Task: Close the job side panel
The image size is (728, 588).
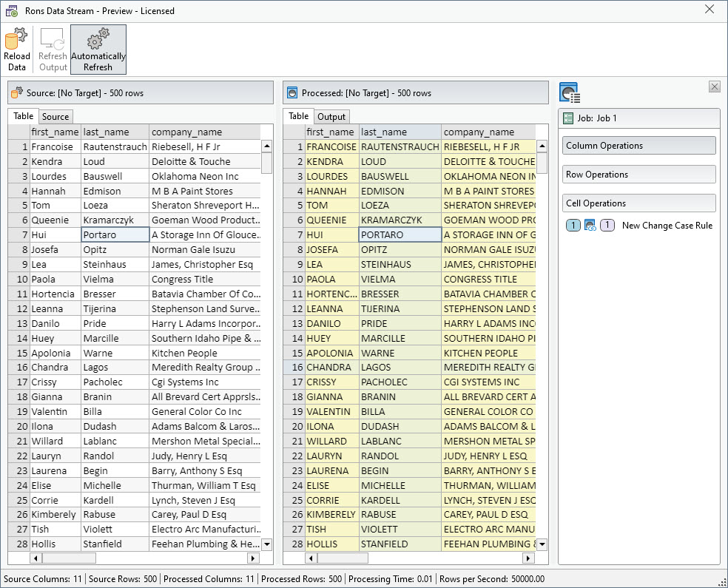Action: (x=714, y=87)
